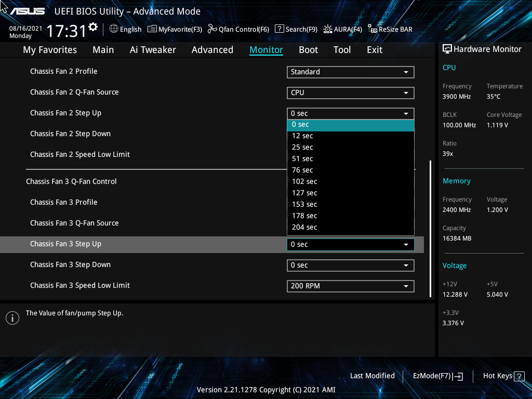Screen dimensions: 532x399
Task: Click the clock settings gear icon
Action: tap(93, 27)
